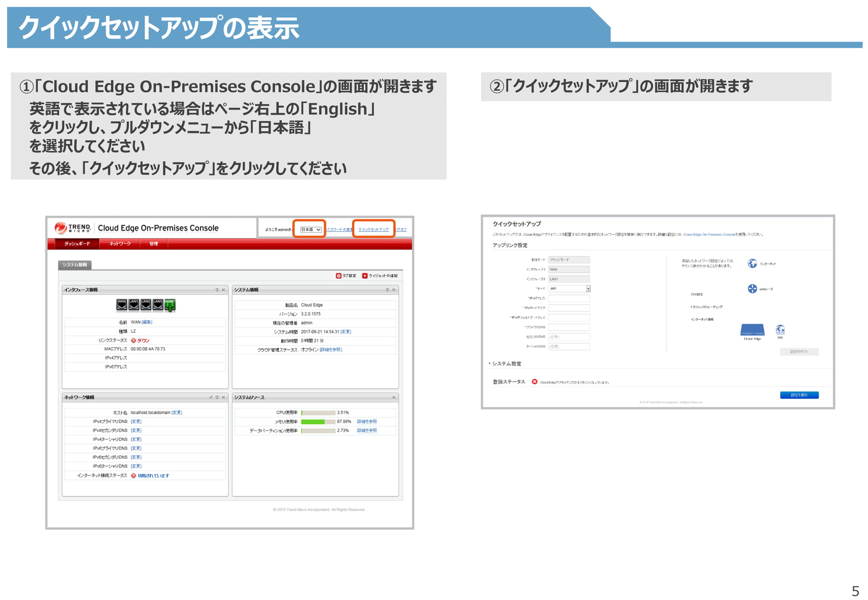
Task: Click the red 登録ステータス error icon
Action: tap(535, 382)
